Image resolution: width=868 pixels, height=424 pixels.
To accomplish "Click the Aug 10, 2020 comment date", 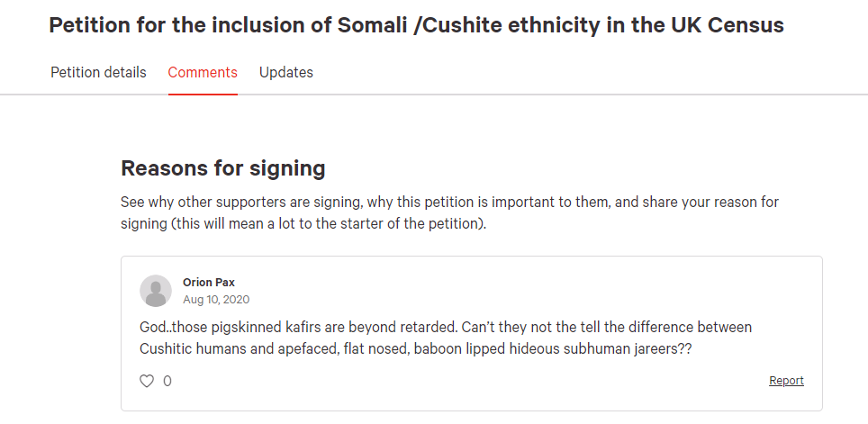I will click(216, 300).
